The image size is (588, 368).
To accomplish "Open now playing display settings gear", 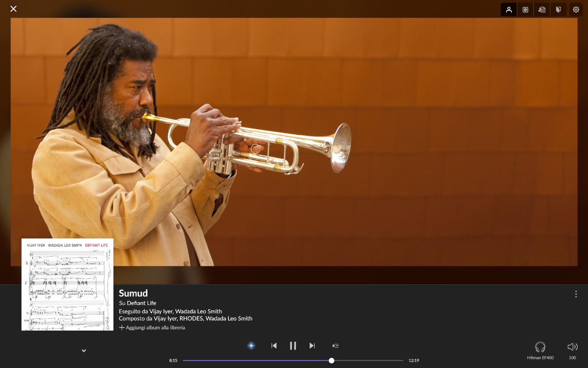I will coord(576,10).
